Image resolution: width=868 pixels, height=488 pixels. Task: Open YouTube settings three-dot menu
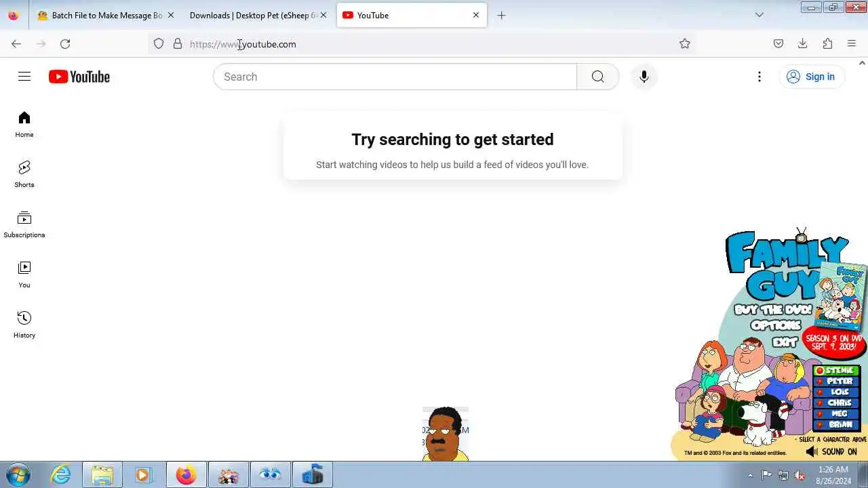759,77
